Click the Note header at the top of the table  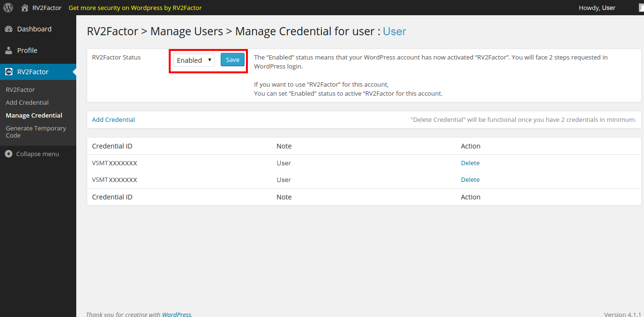coord(284,146)
